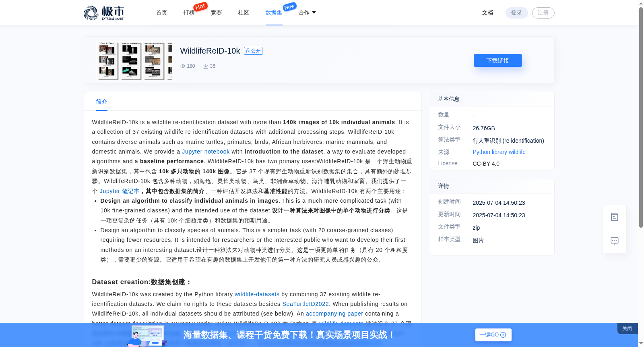The height and width of the screenshot is (347, 644).
Task: Click the scrollbar down arrow
Action: click(x=641, y=344)
